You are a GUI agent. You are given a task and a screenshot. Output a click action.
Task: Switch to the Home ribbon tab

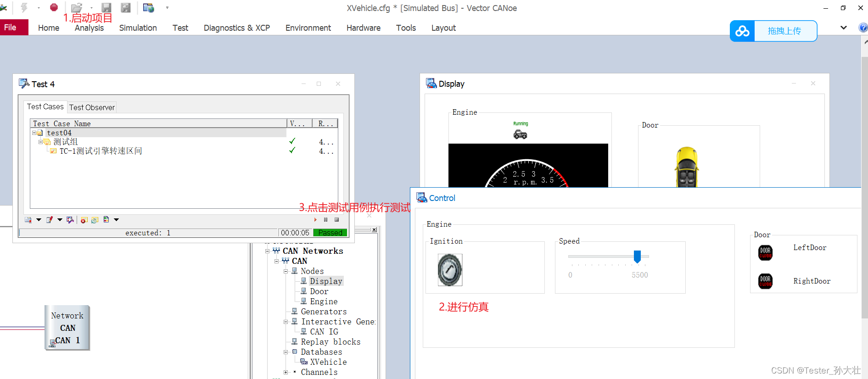pos(49,28)
